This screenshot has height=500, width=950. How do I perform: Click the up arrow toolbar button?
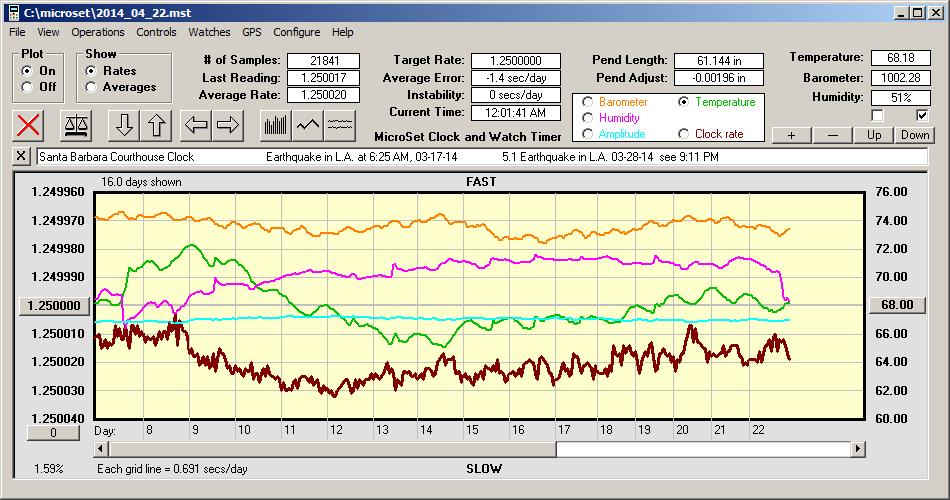(x=156, y=125)
